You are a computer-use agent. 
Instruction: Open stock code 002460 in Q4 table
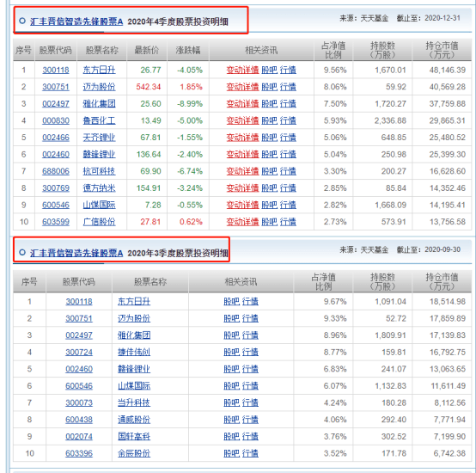[56, 154]
